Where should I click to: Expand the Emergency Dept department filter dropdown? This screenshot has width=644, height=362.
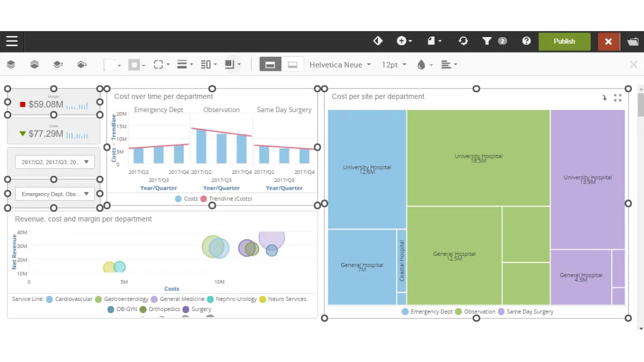coord(55,194)
